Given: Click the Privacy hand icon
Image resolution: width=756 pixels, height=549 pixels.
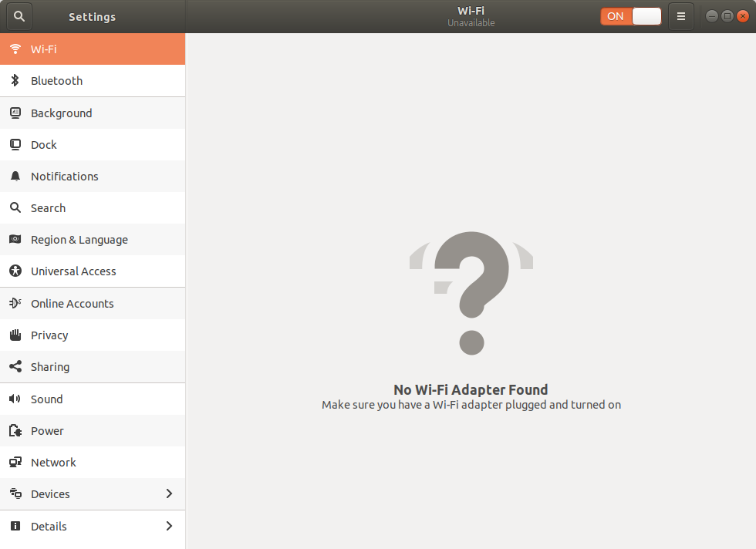Looking at the screenshot, I should point(15,335).
